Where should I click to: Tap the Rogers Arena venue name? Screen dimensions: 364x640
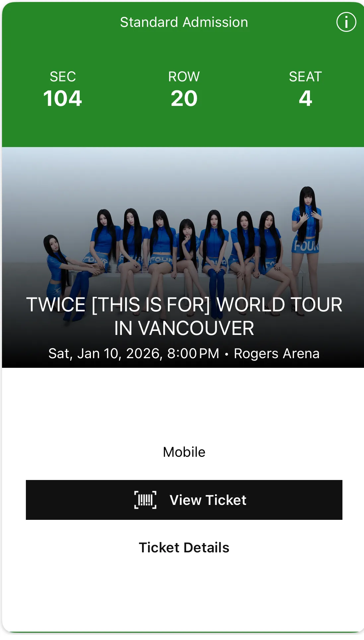(277, 354)
